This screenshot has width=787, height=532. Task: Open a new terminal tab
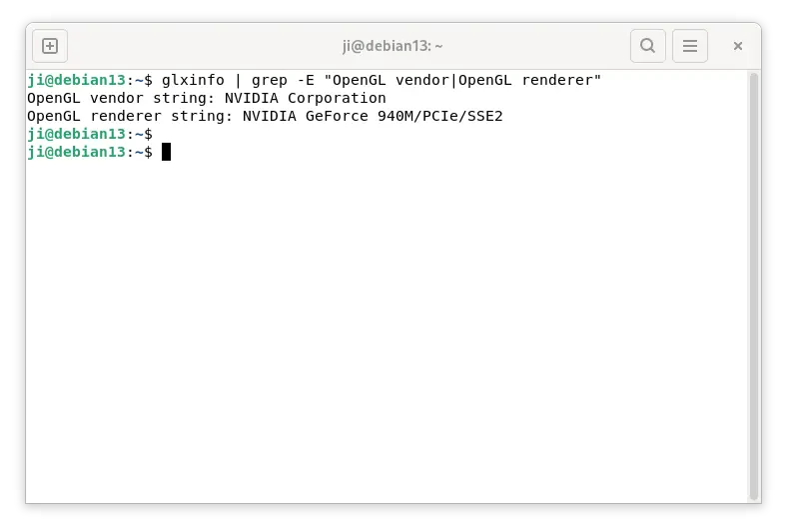50,46
